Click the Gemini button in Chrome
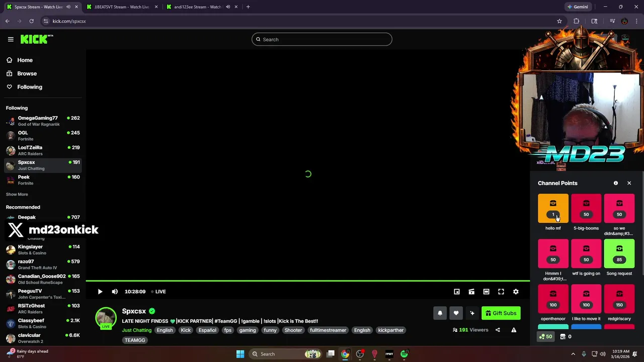The image size is (644, 362). pyautogui.click(x=577, y=7)
